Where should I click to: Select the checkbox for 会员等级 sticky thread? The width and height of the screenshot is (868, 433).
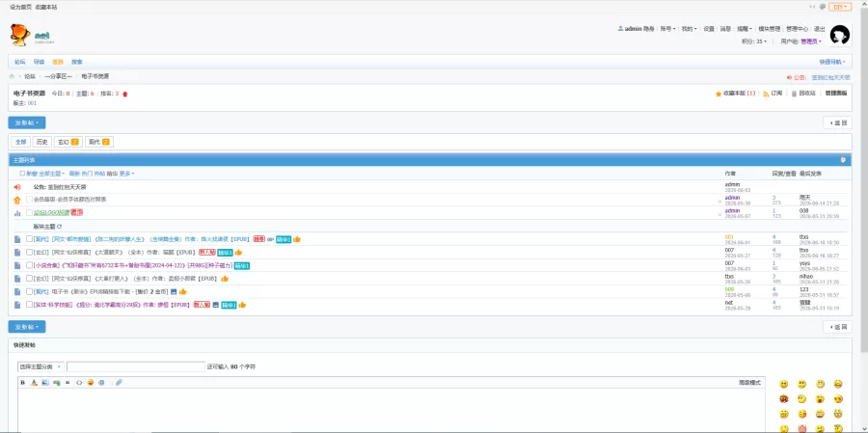tap(29, 199)
